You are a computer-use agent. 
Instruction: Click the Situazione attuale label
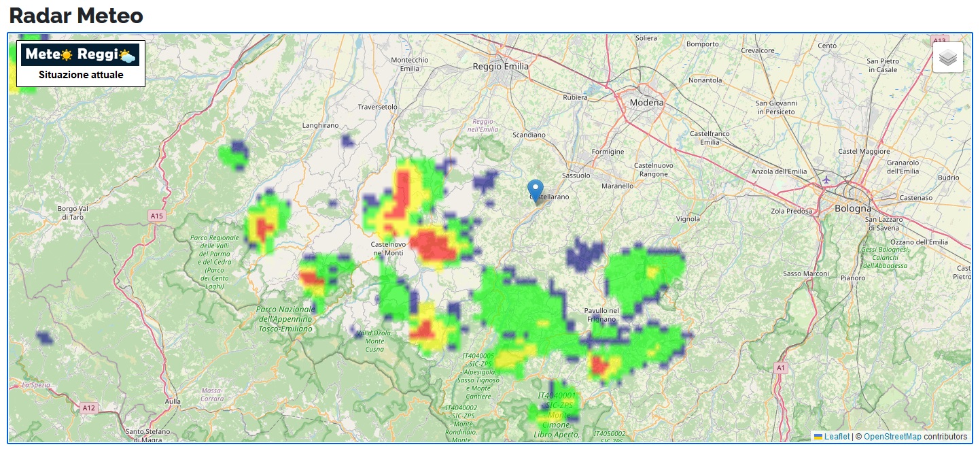(x=81, y=75)
